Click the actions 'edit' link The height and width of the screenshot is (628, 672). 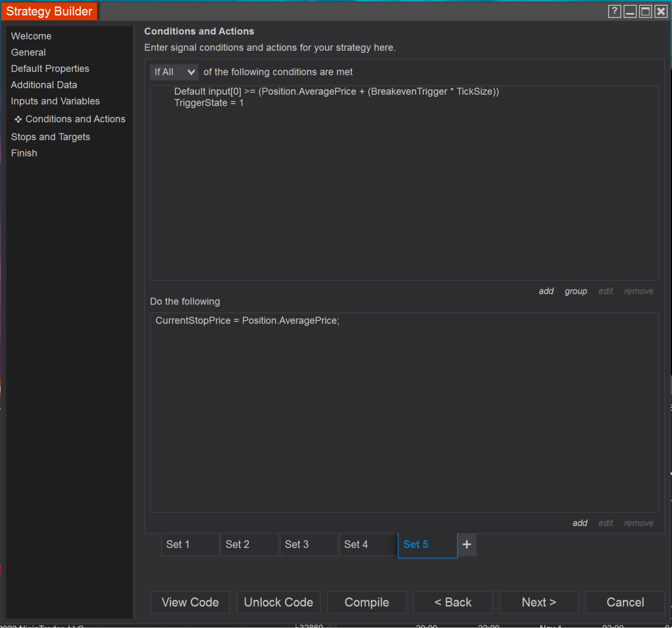click(x=606, y=523)
